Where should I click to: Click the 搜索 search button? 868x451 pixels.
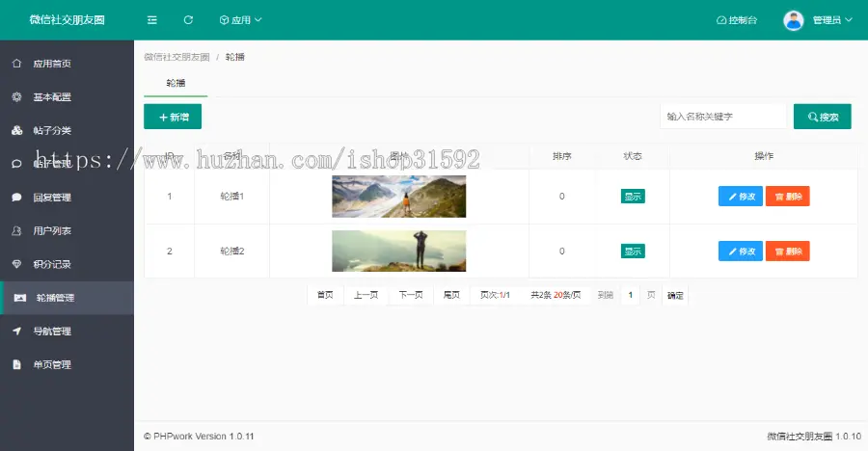[822, 117]
